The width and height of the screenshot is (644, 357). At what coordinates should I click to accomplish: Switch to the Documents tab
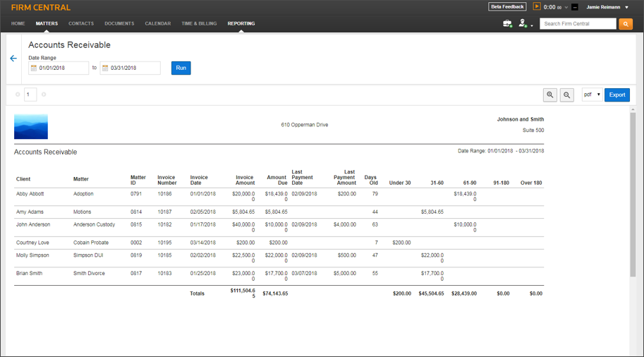[119, 23]
